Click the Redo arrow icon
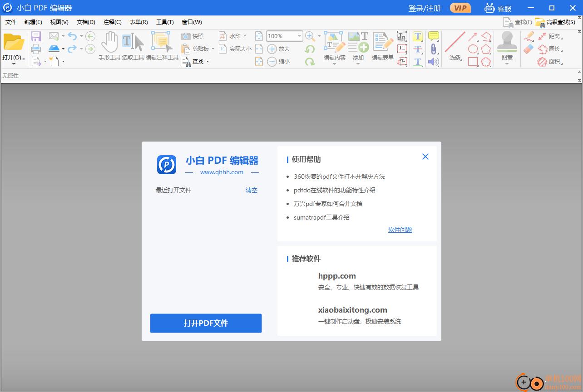The image size is (583, 392). pos(72,49)
